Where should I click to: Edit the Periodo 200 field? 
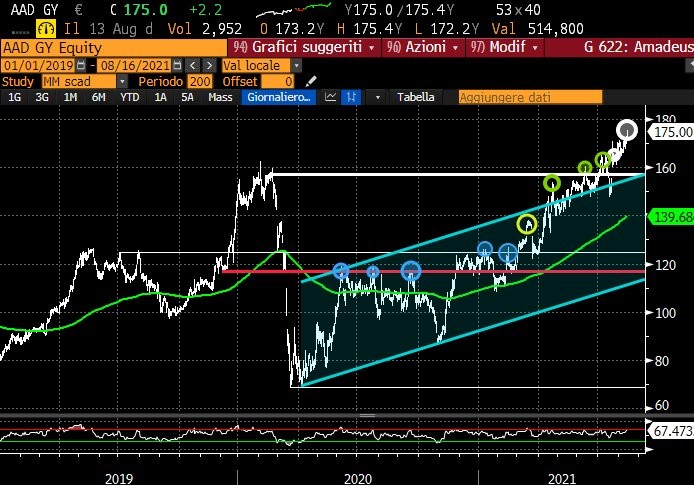[x=200, y=81]
